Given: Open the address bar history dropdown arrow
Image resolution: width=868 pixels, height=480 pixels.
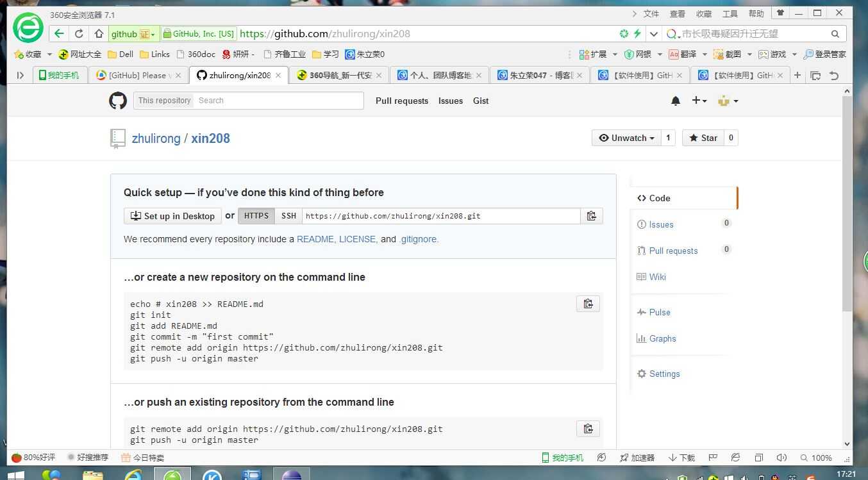Looking at the screenshot, I should point(654,34).
